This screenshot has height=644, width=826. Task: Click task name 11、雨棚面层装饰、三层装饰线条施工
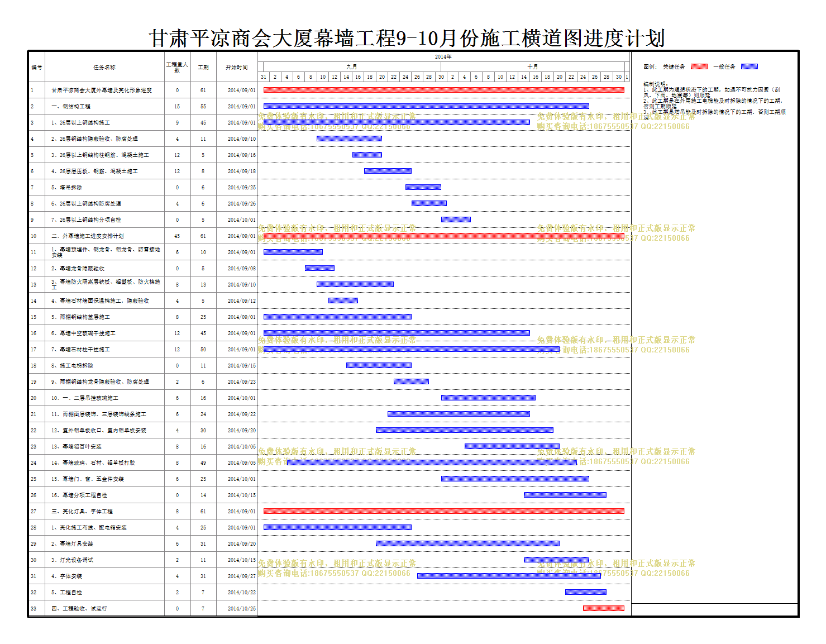(x=99, y=414)
